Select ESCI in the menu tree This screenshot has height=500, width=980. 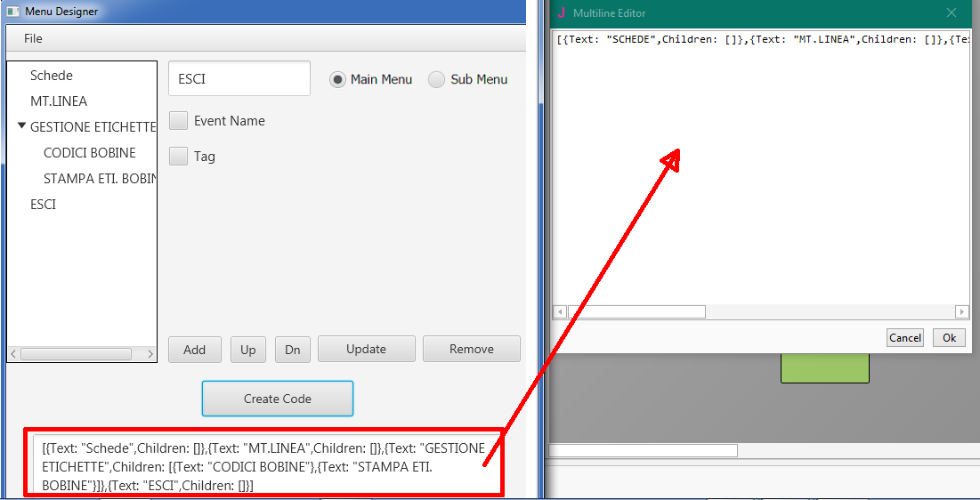(43, 205)
